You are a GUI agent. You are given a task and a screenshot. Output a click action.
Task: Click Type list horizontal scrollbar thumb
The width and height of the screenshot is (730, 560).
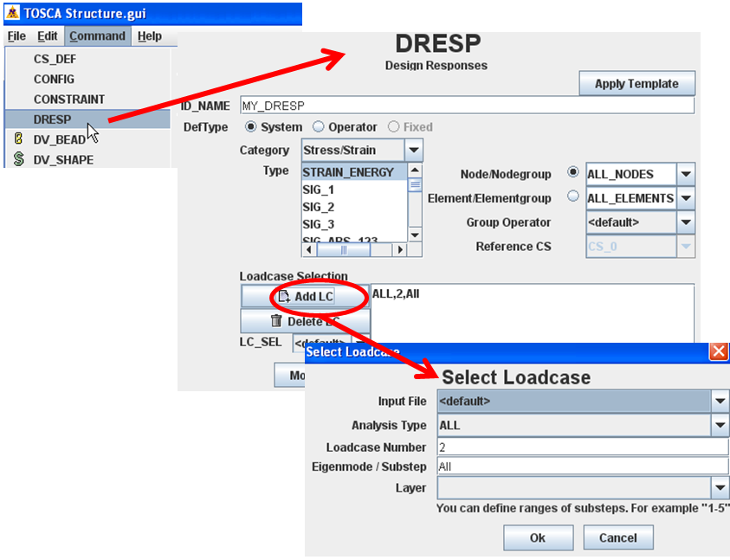344,250
